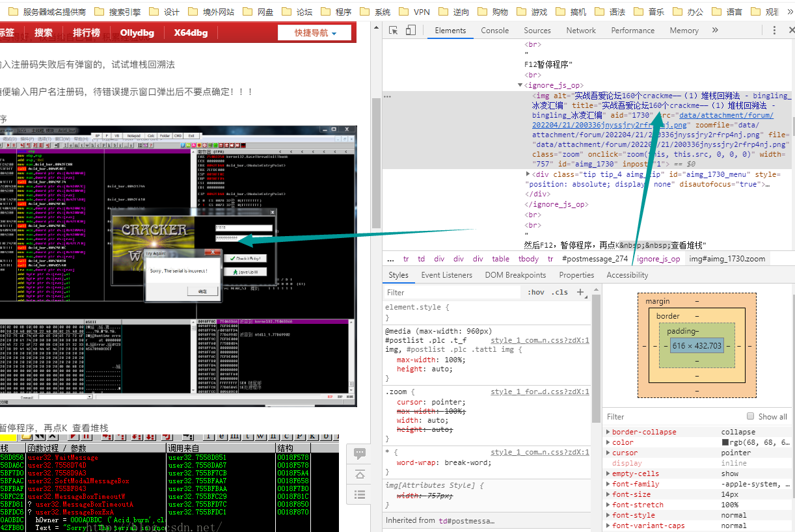The image size is (795, 532).
Task: Open the Event Listeners tab
Action: (x=447, y=275)
